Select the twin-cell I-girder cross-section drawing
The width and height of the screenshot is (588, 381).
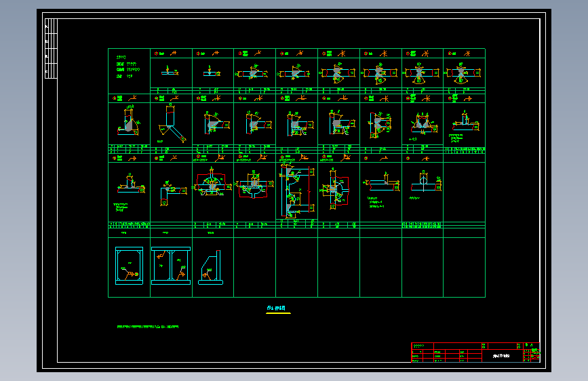[x=171, y=266]
